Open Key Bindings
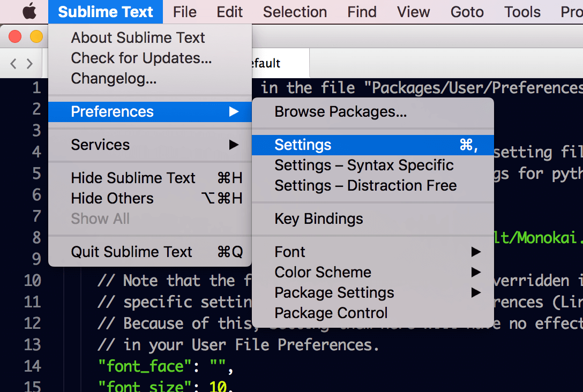583x392 pixels. [372, 219]
